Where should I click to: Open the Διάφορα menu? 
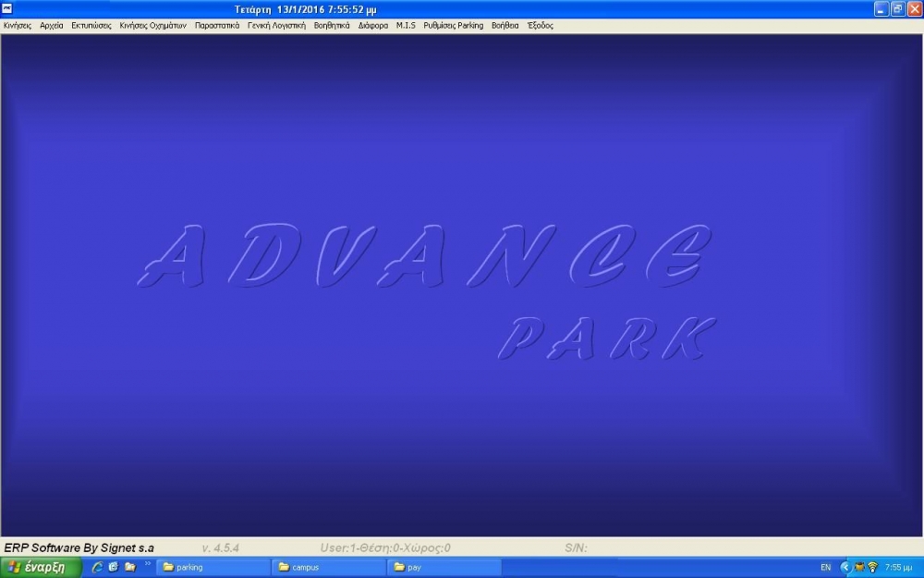coord(373,25)
